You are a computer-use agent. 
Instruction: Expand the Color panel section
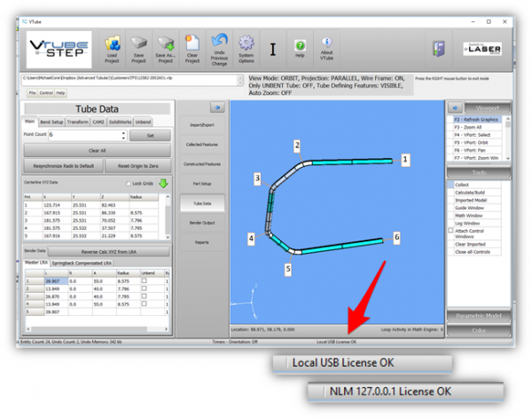click(478, 330)
